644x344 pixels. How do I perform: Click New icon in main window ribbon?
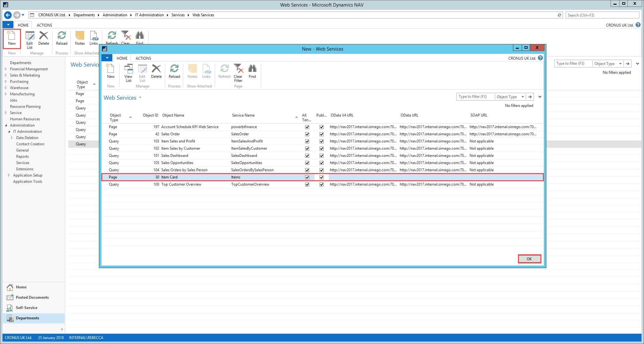coord(12,38)
